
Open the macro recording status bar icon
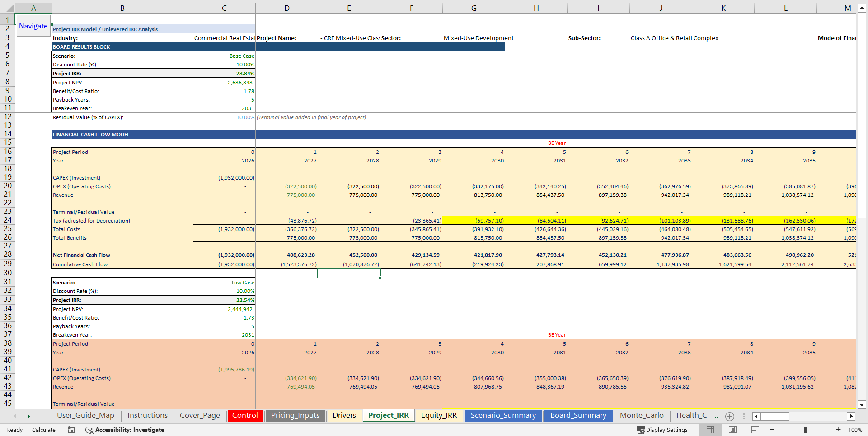point(71,430)
